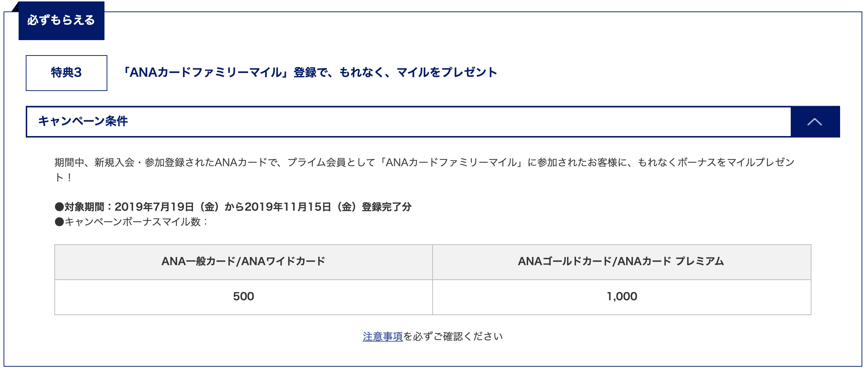This screenshot has width=868, height=371.
Task: Select the 1,000 miles table cell
Action: pyautogui.click(x=621, y=297)
